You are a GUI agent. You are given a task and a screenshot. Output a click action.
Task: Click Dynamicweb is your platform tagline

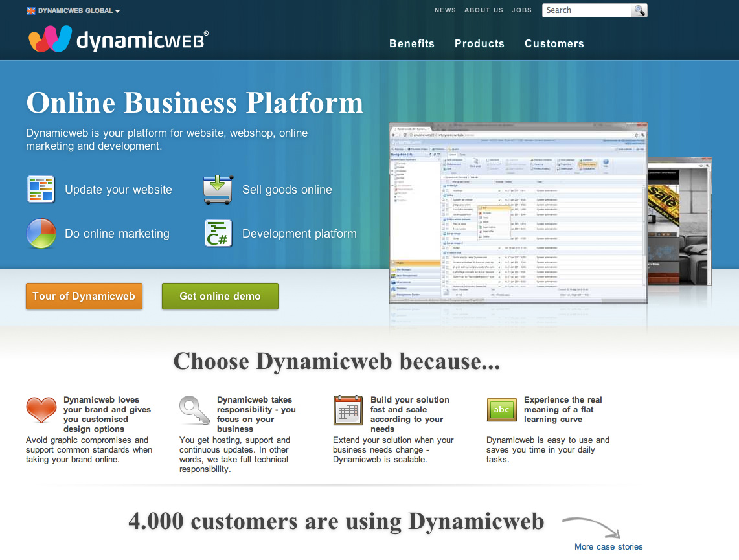(x=167, y=139)
